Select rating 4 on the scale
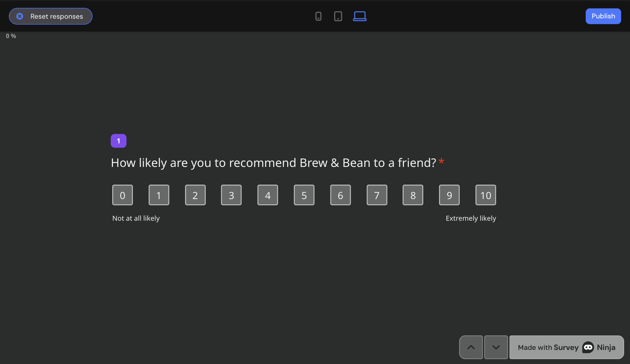Viewport: 630px width, 364px height. coord(268,195)
